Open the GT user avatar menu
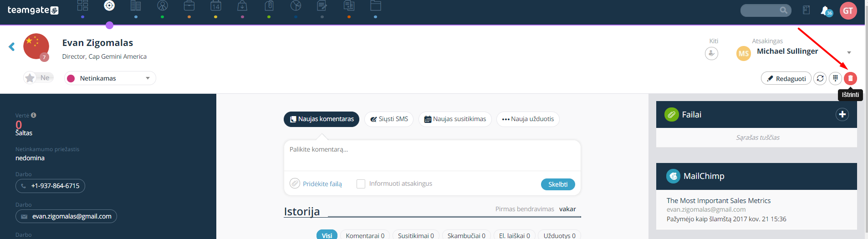Image resolution: width=868 pixels, height=239 pixels. point(848,10)
